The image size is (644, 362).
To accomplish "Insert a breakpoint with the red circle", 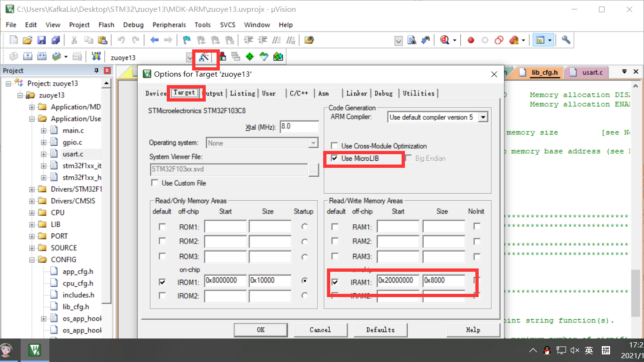I will 471,40.
